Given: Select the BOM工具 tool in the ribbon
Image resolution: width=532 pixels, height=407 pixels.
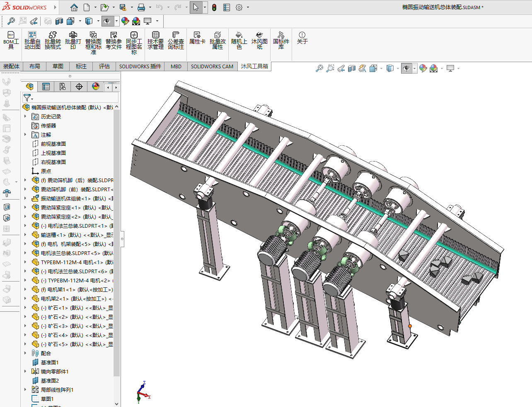Looking at the screenshot, I should pos(11,39).
